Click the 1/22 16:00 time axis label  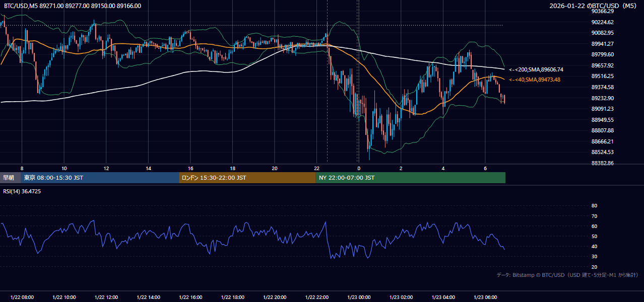[x=190, y=297]
